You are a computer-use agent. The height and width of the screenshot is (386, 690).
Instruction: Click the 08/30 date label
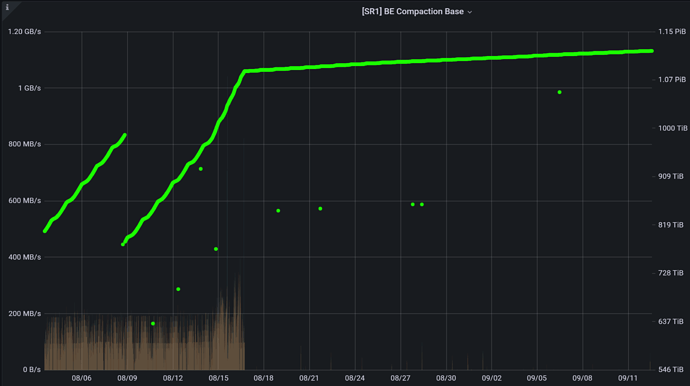[x=446, y=378]
